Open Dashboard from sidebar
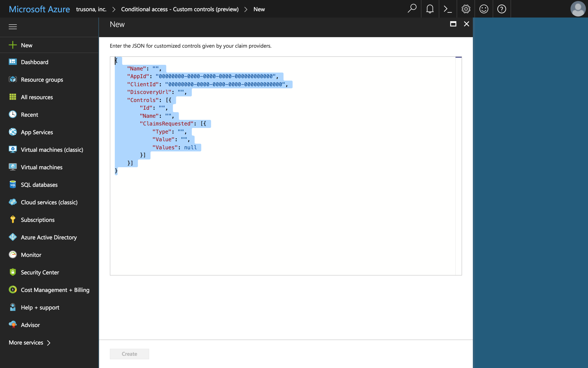The height and width of the screenshot is (368, 588). coord(49,62)
